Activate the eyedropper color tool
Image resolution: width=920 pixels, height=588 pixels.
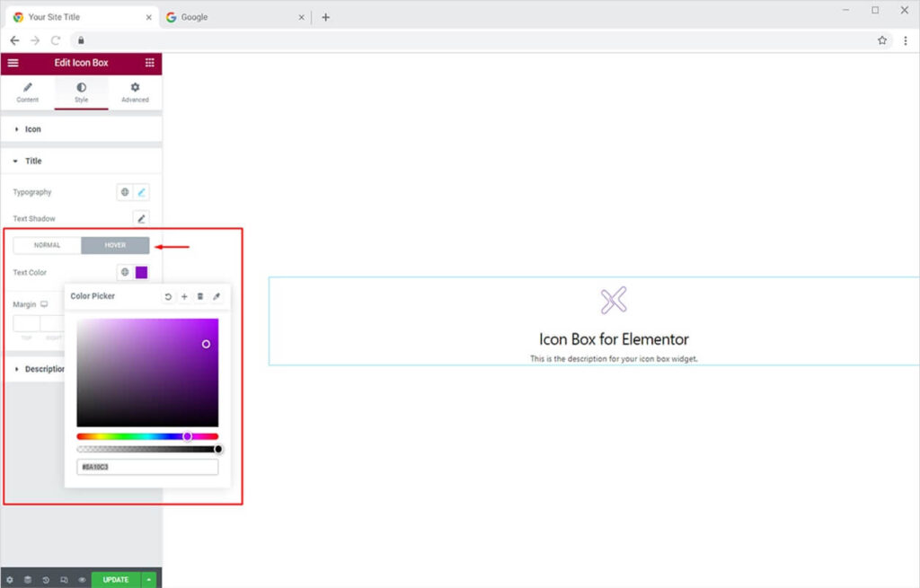point(217,296)
